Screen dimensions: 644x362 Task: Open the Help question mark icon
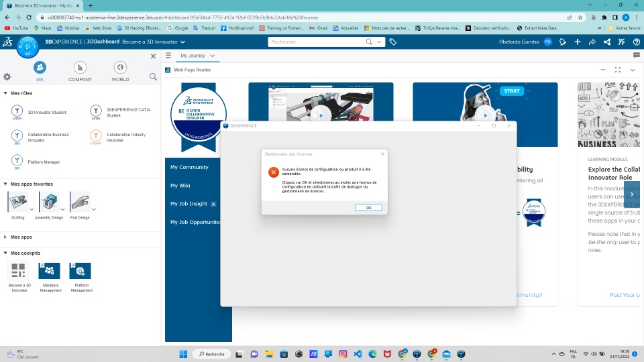[x=636, y=42]
